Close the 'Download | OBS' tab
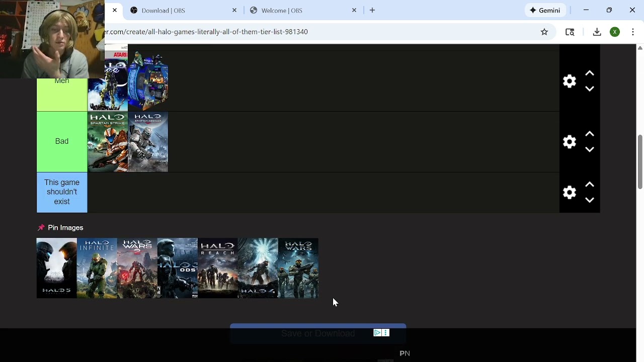 (234, 10)
